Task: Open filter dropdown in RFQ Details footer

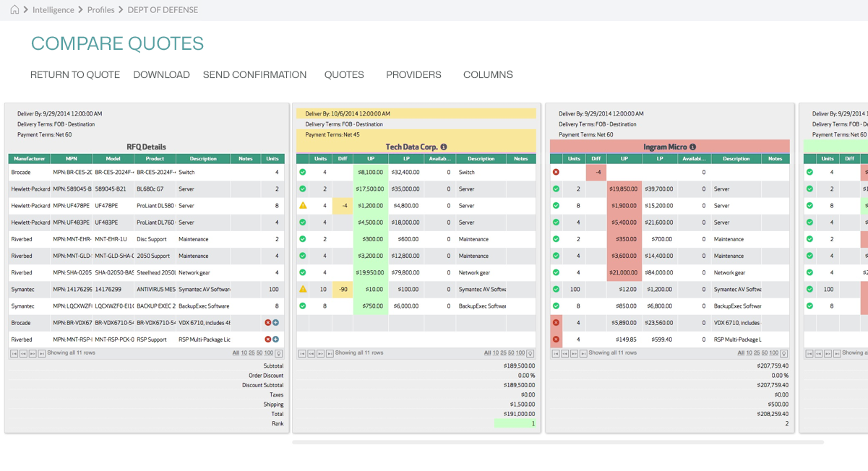Action: coord(279,353)
